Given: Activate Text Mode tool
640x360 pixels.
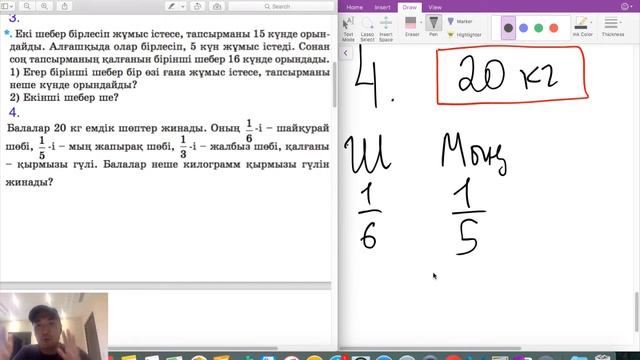Looking at the screenshot, I should pyautogui.click(x=348, y=29).
